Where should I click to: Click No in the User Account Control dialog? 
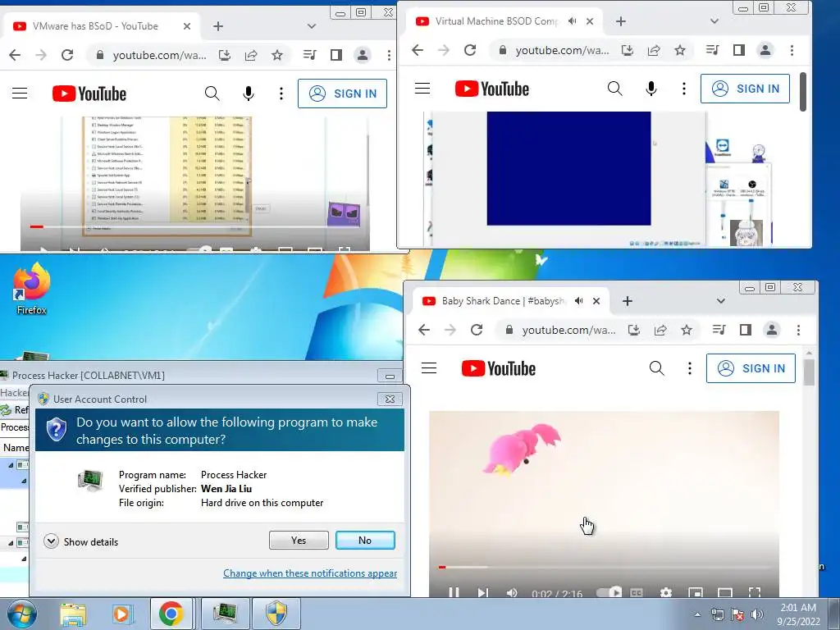pyautogui.click(x=365, y=540)
